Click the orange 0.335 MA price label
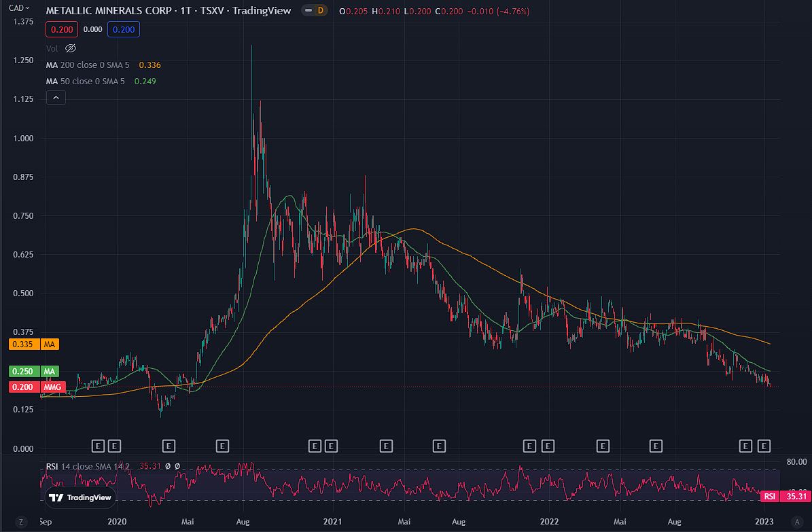The height and width of the screenshot is (532, 812). point(33,344)
